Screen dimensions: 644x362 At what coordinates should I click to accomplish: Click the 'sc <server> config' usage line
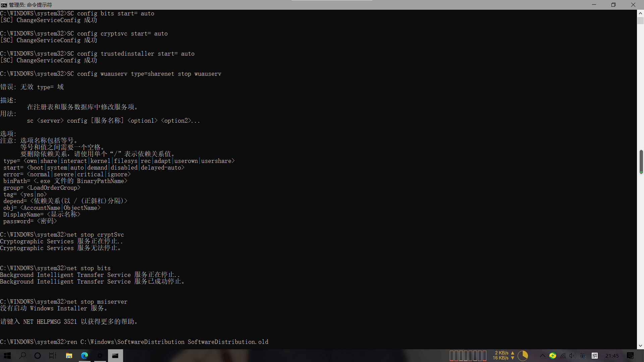click(x=113, y=121)
